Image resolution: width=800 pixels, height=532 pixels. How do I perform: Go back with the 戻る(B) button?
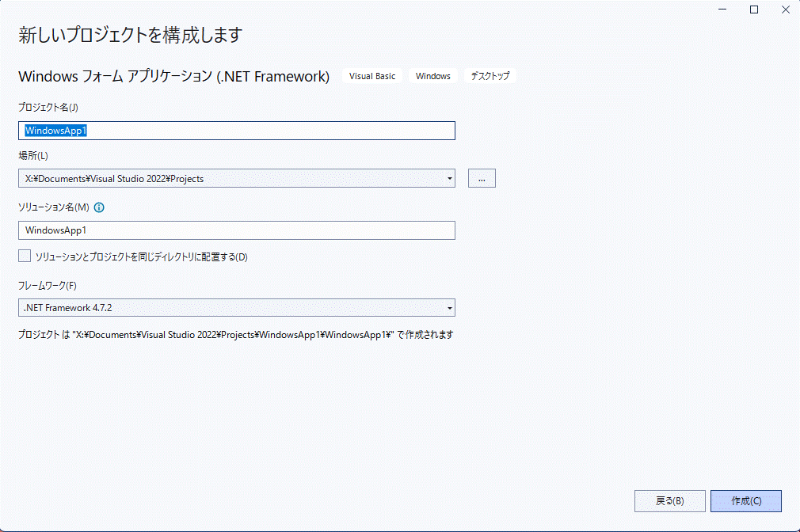coord(669,500)
